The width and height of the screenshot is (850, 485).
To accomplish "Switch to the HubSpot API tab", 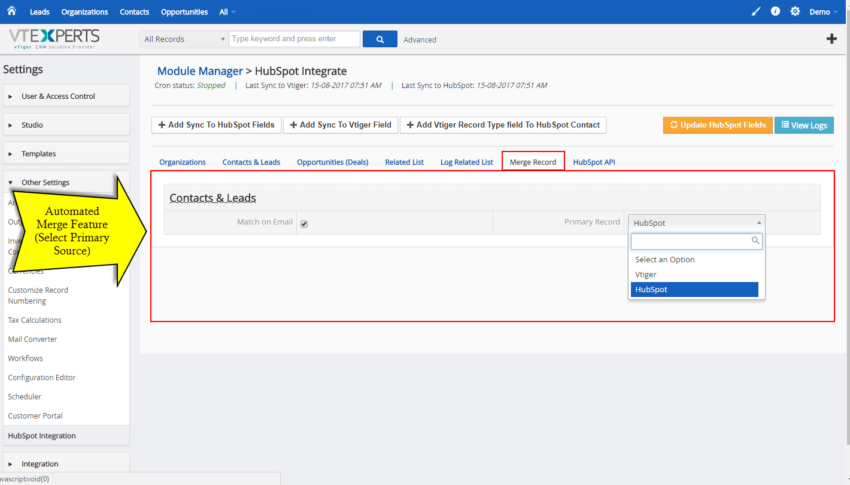I will point(594,162).
